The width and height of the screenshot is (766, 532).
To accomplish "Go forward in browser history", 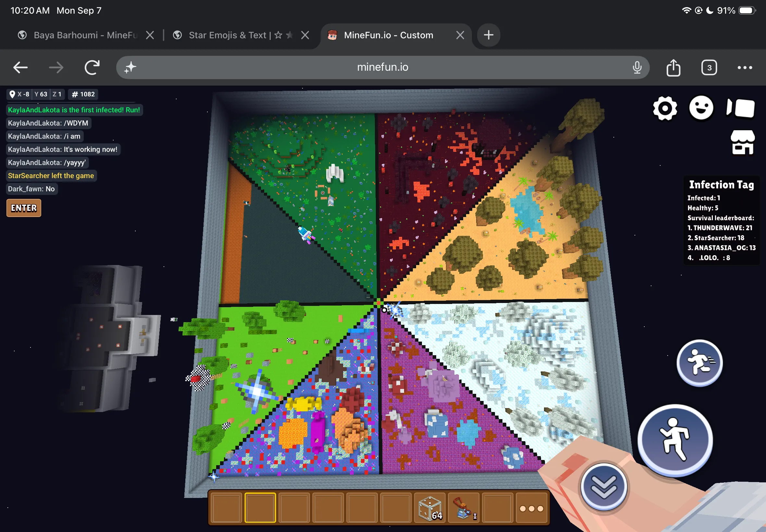I will [x=56, y=68].
